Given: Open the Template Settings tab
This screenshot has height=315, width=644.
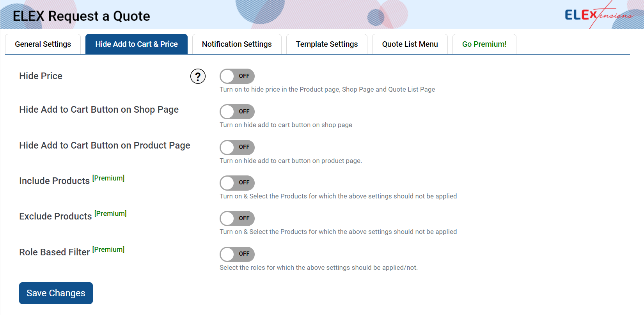Looking at the screenshot, I should pos(327,44).
